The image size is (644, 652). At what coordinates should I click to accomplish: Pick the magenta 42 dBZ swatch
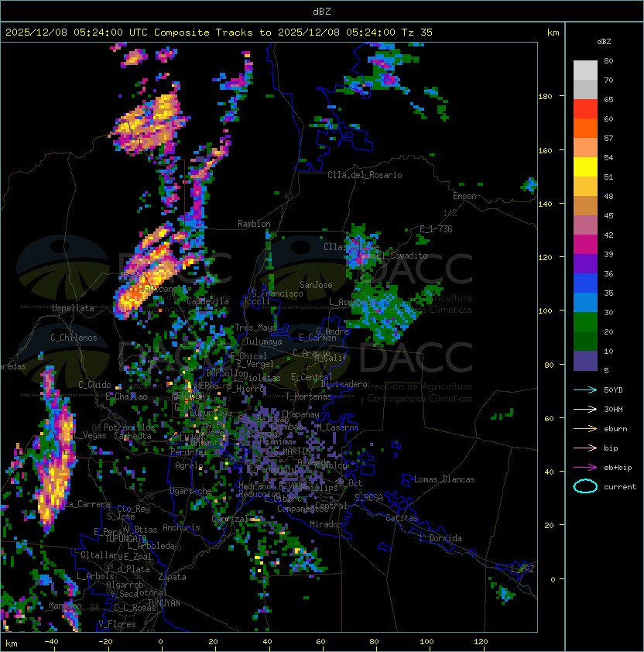[585, 244]
